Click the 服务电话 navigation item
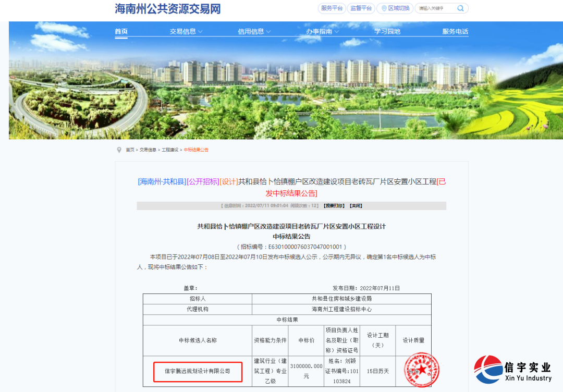 (452, 31)
